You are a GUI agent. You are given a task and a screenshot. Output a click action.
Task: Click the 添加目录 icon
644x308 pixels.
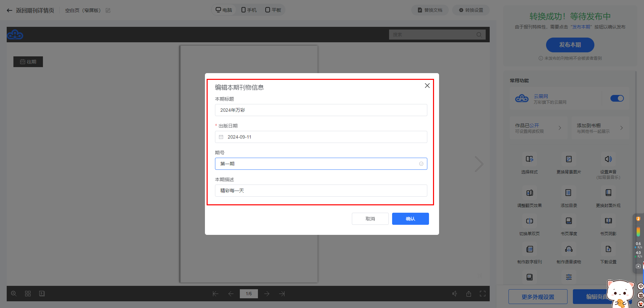click(569, 193)
